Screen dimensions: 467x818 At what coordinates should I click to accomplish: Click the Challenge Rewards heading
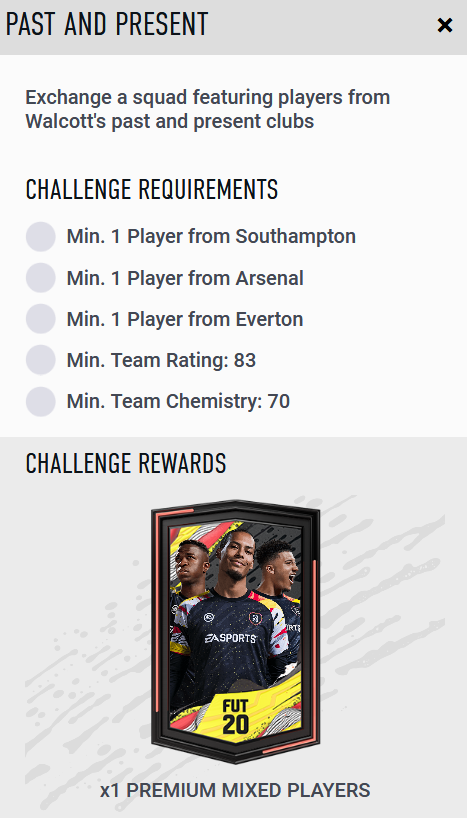(x=126, y=463)
